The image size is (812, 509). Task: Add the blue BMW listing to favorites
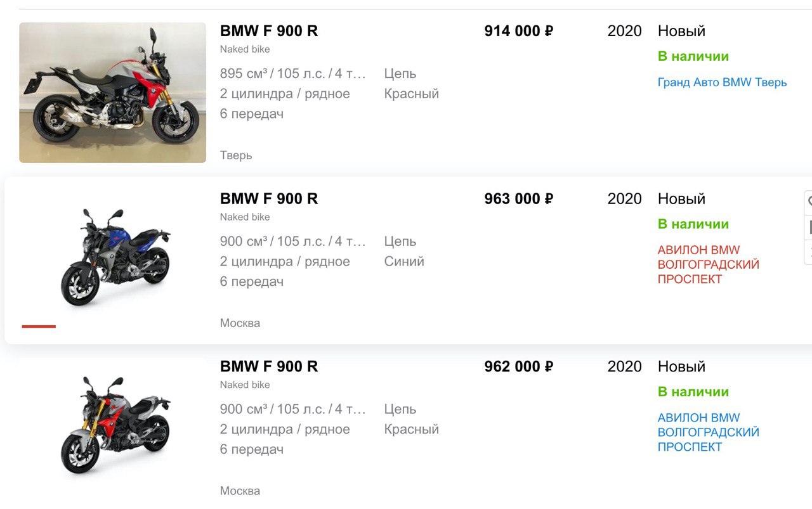[x=809, y=202]
